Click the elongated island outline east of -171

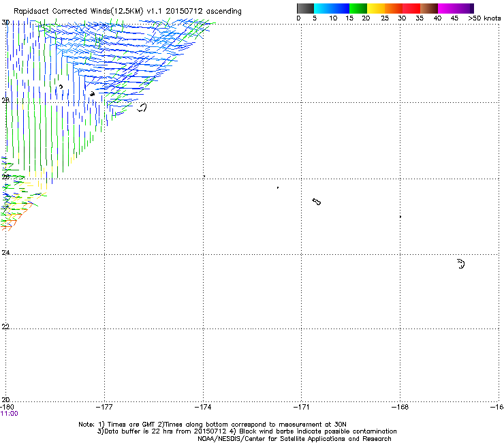point(317,202)
